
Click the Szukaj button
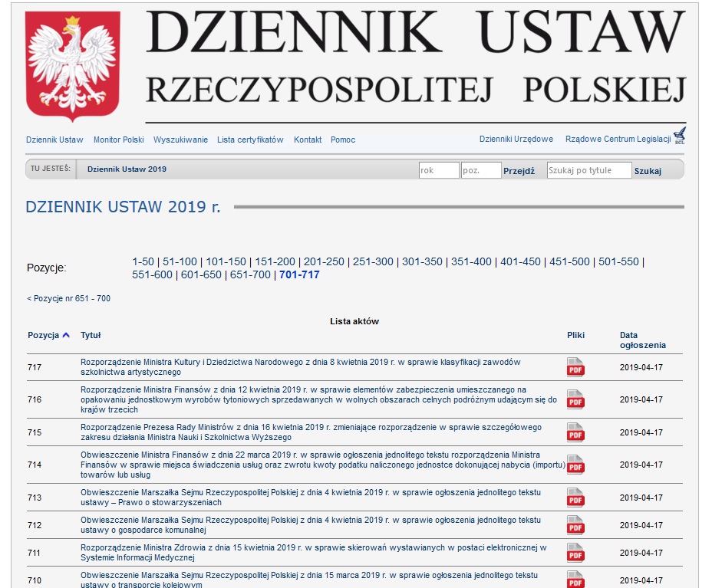(648, 171)
